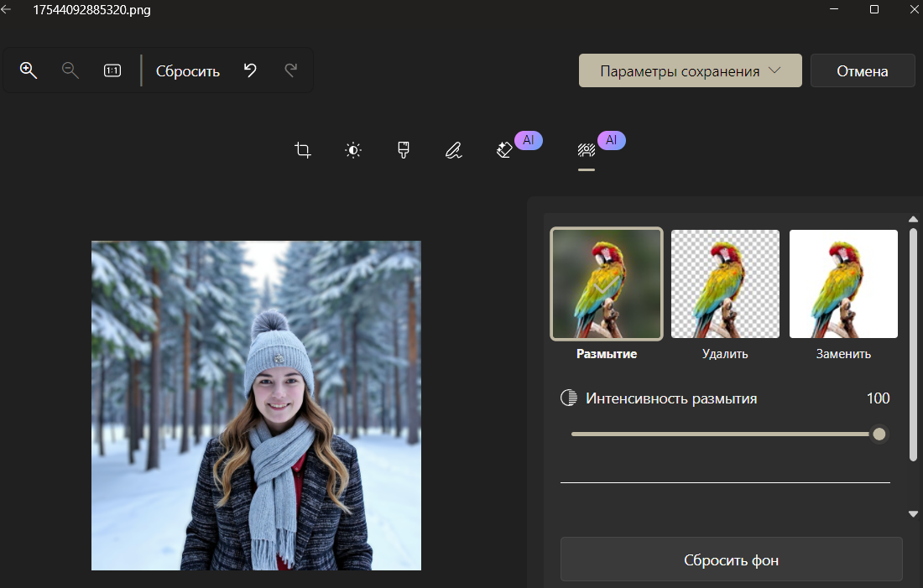The image size is (923, 588).
Task: Choose the Удалить remove background thumbnail
Action: (725, 284)
